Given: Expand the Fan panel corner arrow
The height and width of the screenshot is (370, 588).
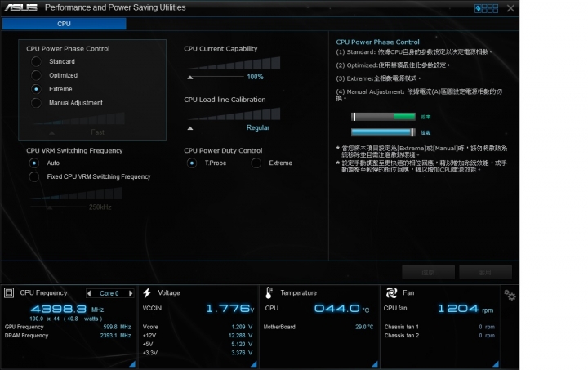Looking at the screenshot, I should click(496, 364).
